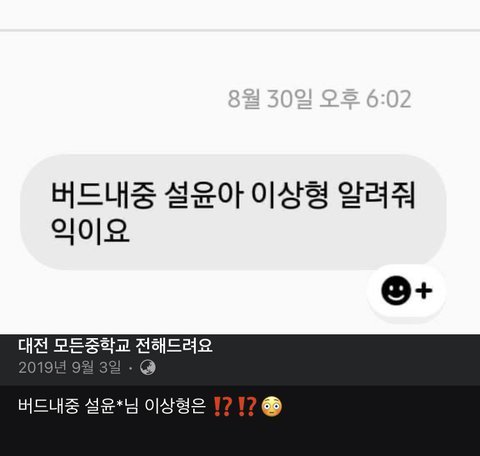Viewport: 480px width, 456px height.
Task: Open the page 대전 모든중학교 전해드려요
Action: point(115,346)
